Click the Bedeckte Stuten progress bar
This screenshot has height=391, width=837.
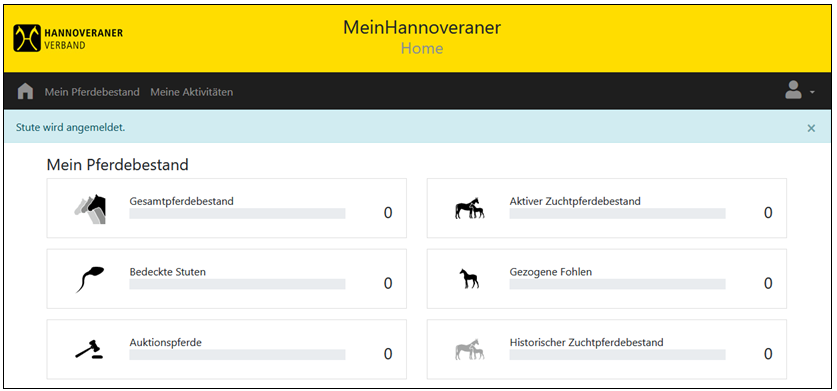click(237, 284)
